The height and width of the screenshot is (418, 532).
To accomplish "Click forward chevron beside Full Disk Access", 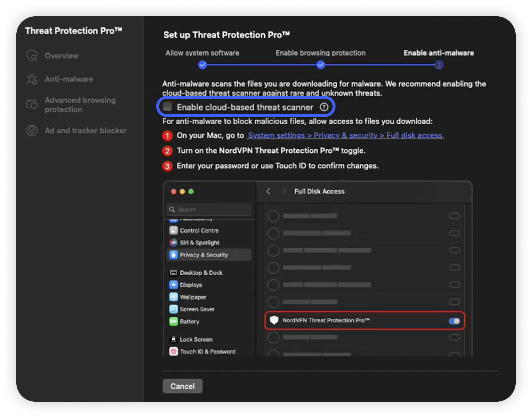I will [x=284, y=191].
